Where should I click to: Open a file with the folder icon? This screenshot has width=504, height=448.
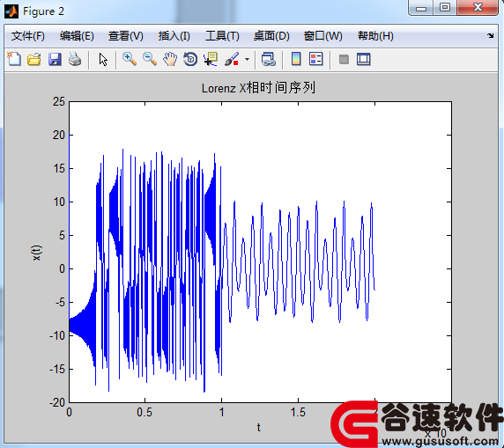(x=34, y=60)
